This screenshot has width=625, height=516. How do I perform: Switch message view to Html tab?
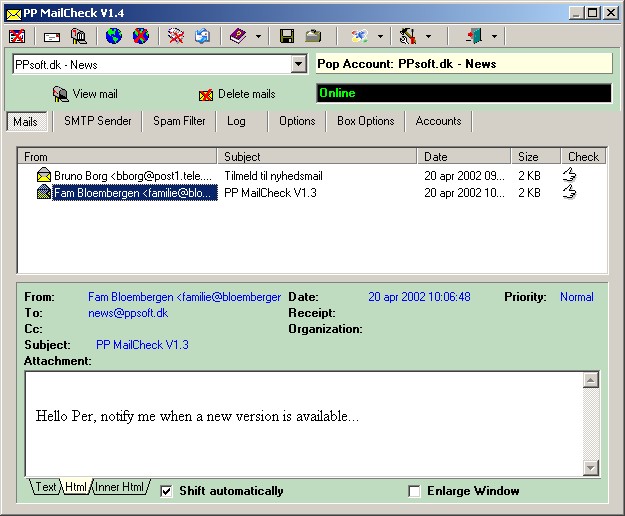coord(76,487)
